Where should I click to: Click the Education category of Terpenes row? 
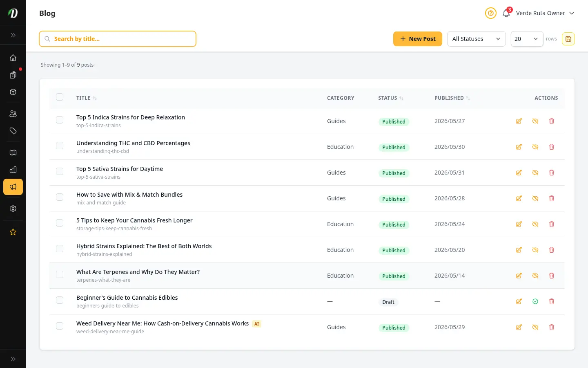340,276
